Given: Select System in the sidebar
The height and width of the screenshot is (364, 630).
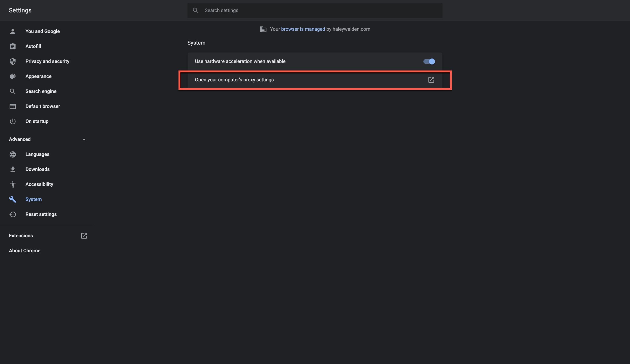Looking at the screenshot, I should click(x=33, y=199).
